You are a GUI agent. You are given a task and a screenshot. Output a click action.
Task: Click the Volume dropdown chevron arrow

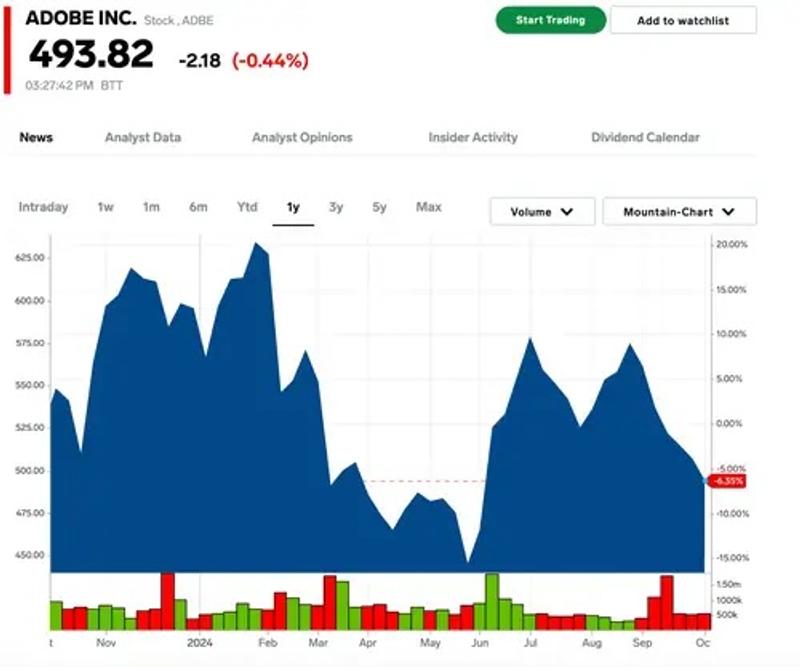pyautogui.click(x=567, y=212)
